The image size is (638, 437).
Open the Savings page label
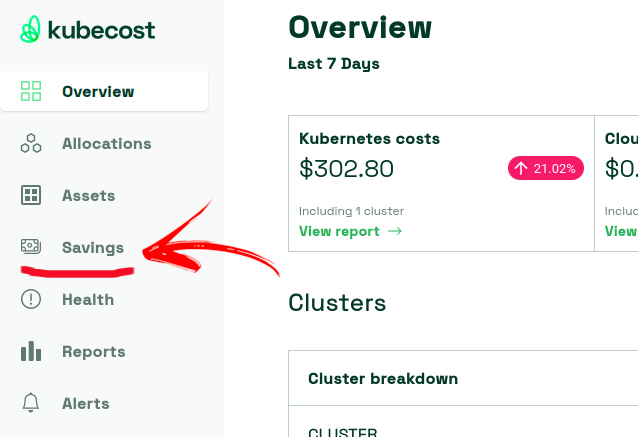coord(93,248)
